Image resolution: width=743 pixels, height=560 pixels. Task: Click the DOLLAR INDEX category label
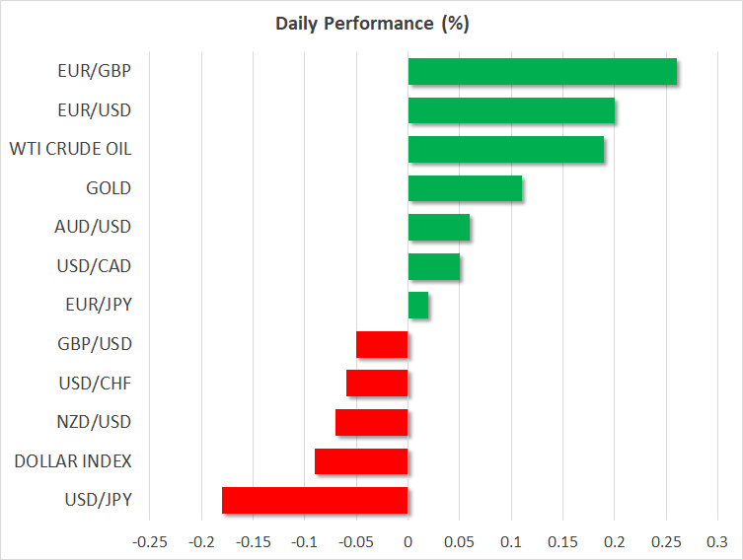coord(73,461)
